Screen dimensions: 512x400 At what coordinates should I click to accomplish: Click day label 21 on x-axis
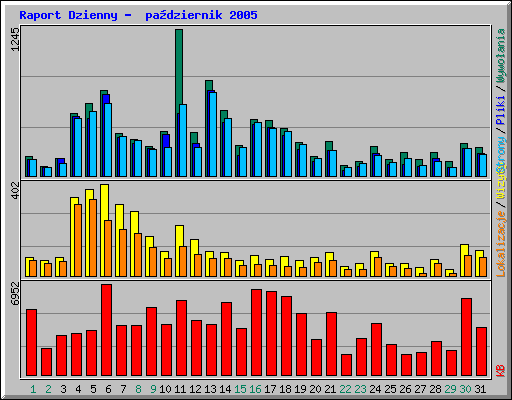coord(330,389)
